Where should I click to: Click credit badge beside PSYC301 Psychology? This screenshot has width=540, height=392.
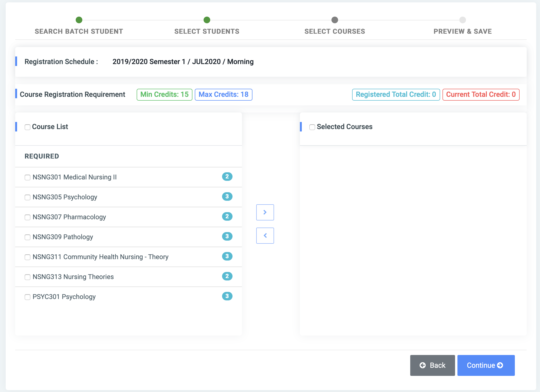tap(227, 296)
